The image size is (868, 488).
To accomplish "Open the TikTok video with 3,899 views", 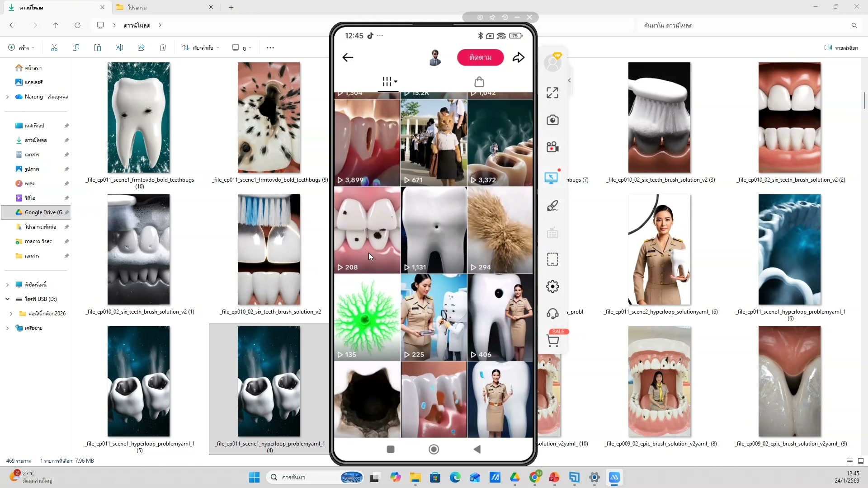I will 367,142.
